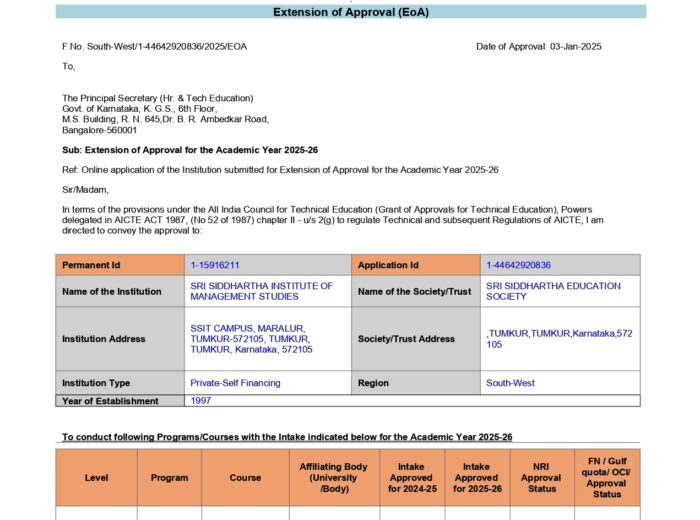Select Permanent Id value '1-15916211'
This screenshot has width=700, height=520.
tap(215, 265)
